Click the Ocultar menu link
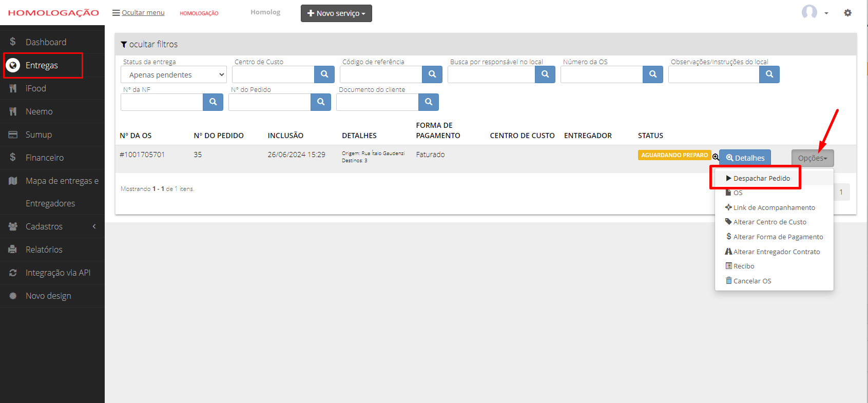 pyautogui.click(x=139, y=12)
